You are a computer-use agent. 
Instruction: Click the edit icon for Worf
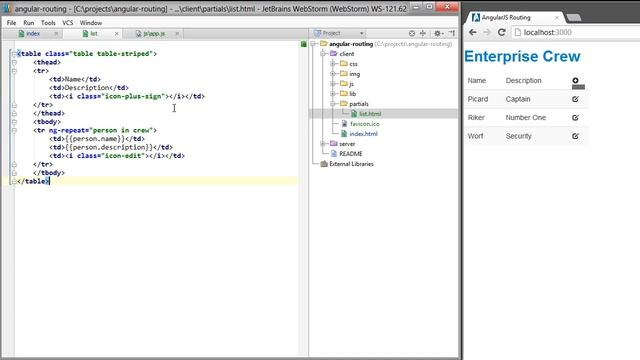[575, 136]
